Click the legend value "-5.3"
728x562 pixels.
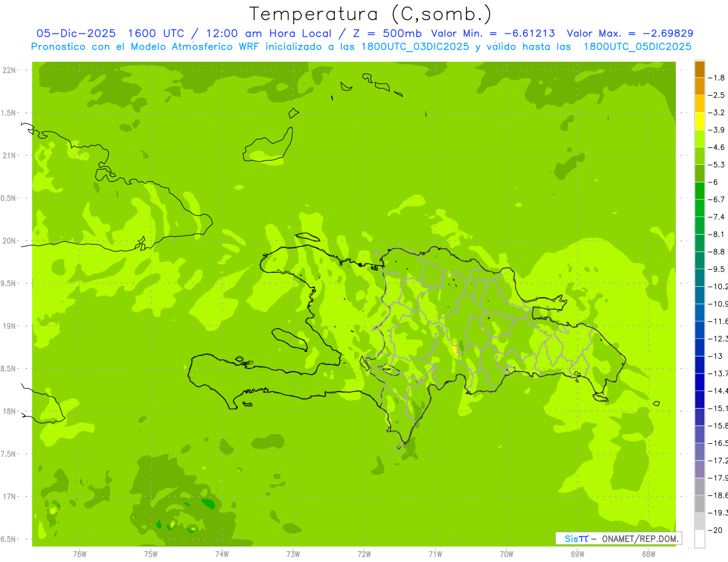tap(717, 164)
